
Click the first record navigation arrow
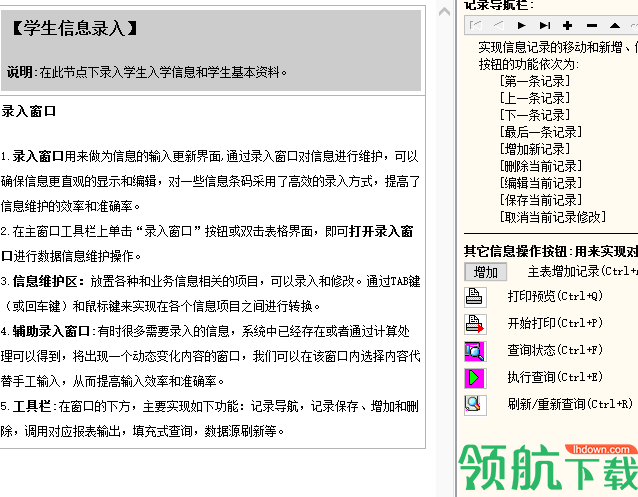point(476,26)
